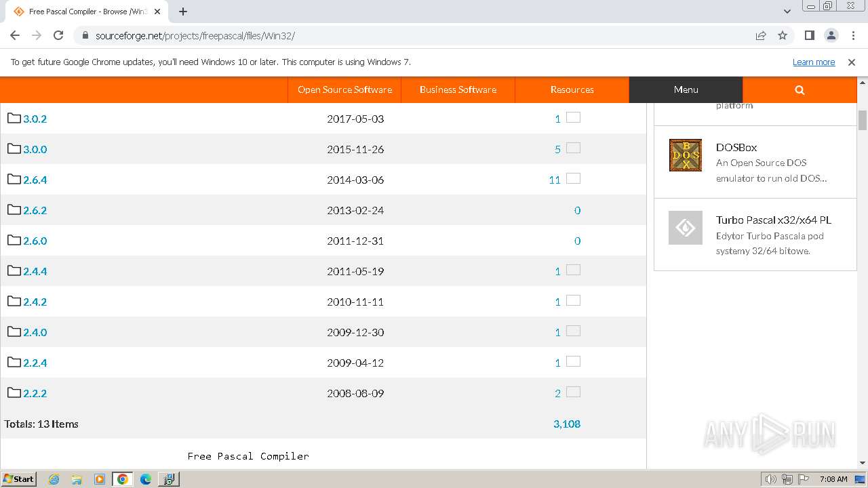868x488 pixels.
Task: Click the stats box for 2.4.0 row
Action: click(x=573, y=331)
